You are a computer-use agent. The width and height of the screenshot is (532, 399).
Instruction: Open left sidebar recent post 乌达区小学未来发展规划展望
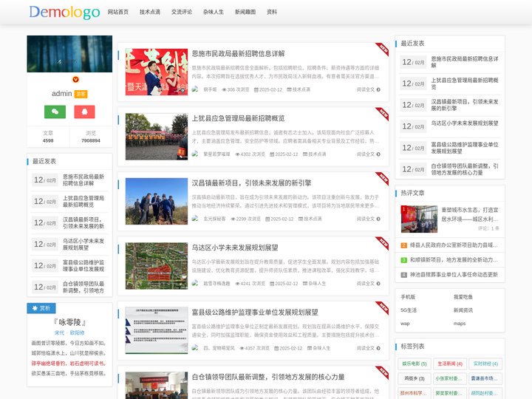83,245
